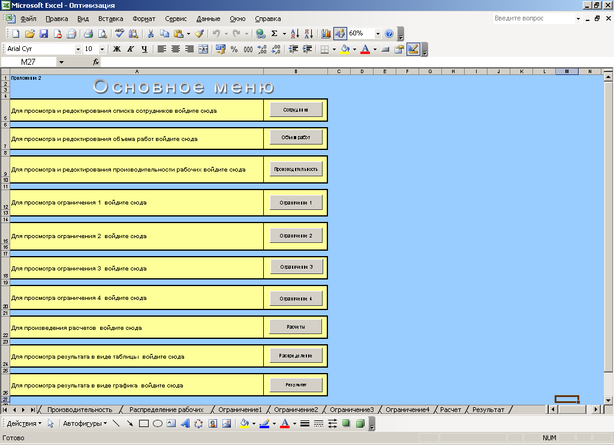Toggle Italic formatting (К)
The image size is (614, 445).
coord(131,48)
